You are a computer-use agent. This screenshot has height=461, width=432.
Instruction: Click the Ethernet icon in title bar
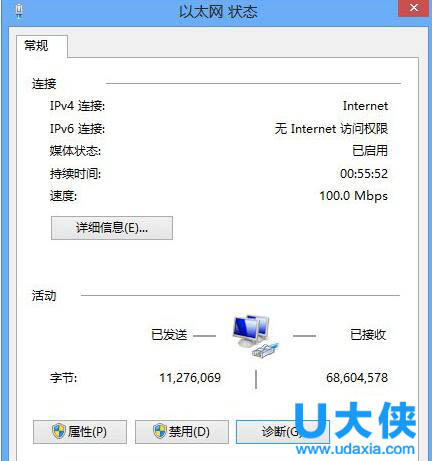(19, 11)
